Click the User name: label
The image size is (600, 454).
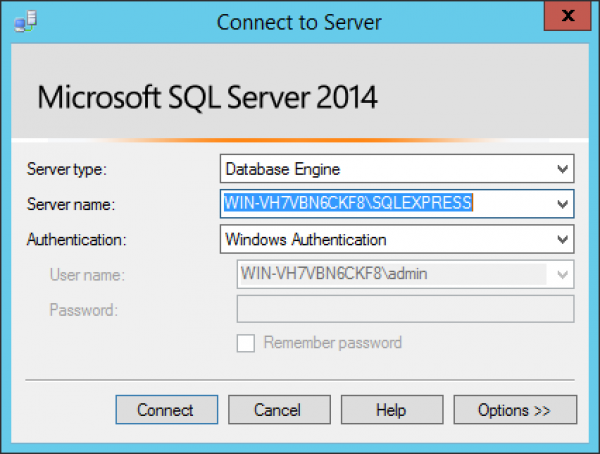coord(87,275)
